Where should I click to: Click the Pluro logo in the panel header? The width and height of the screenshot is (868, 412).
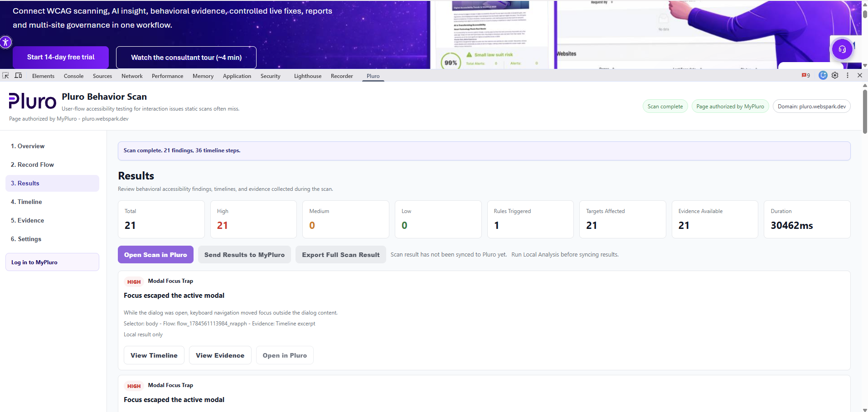point(32,102)
